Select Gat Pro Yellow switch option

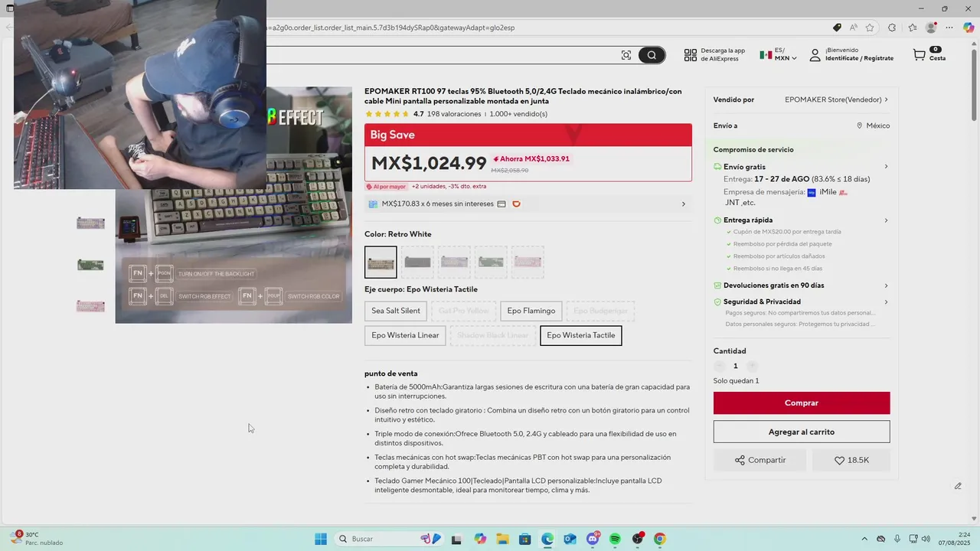[x=463, y=311]
